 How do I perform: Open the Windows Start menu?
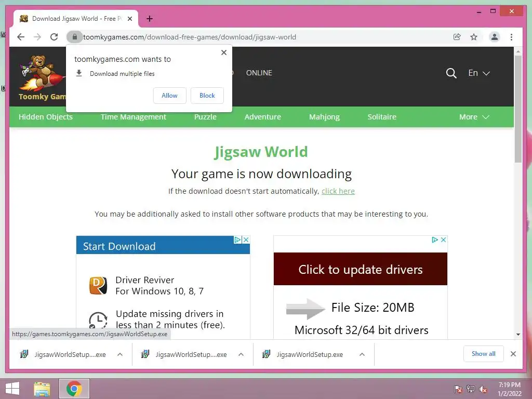click(x=12, y=389)
